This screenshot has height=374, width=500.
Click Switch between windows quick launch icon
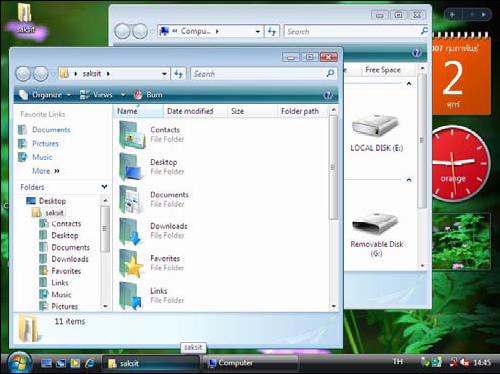pos(61,363)
